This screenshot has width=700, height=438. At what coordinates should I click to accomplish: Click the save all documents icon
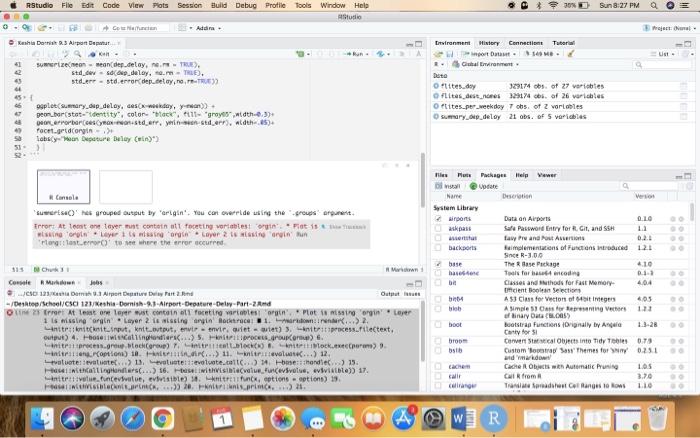(73, 28)
